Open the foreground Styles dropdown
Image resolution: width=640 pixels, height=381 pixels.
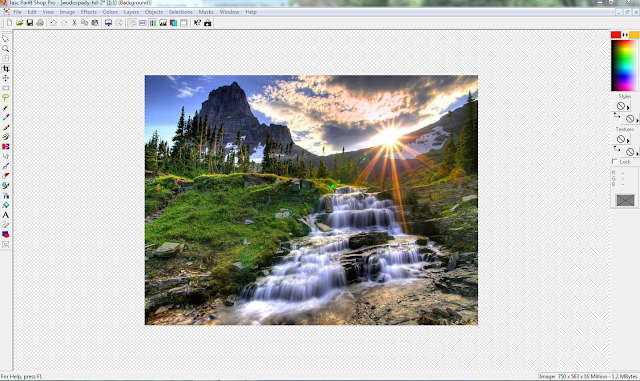pyautogui.click(x=622, y=106)
